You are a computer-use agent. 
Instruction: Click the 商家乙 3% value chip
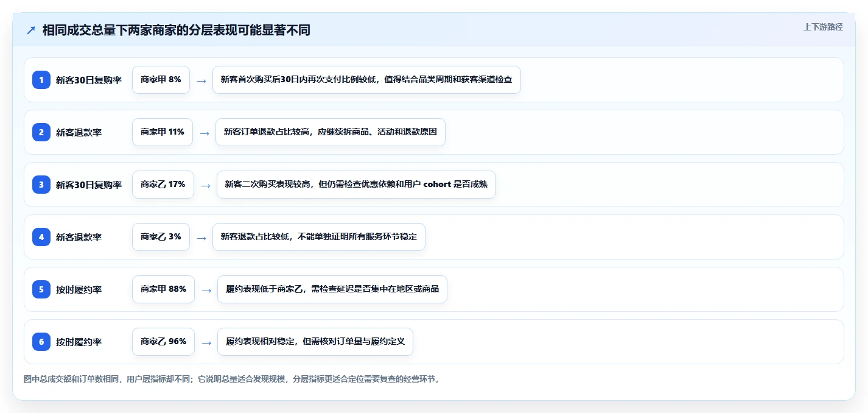[161, 237]
